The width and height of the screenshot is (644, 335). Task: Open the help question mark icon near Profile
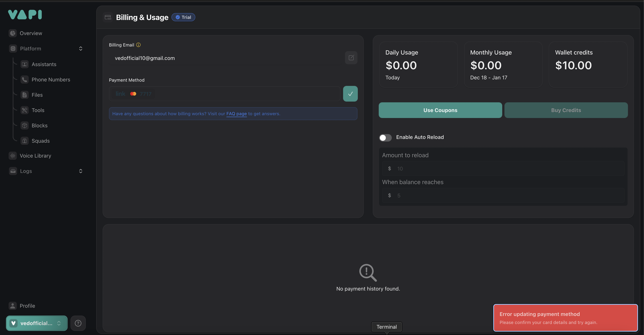[x=78, y=323]
